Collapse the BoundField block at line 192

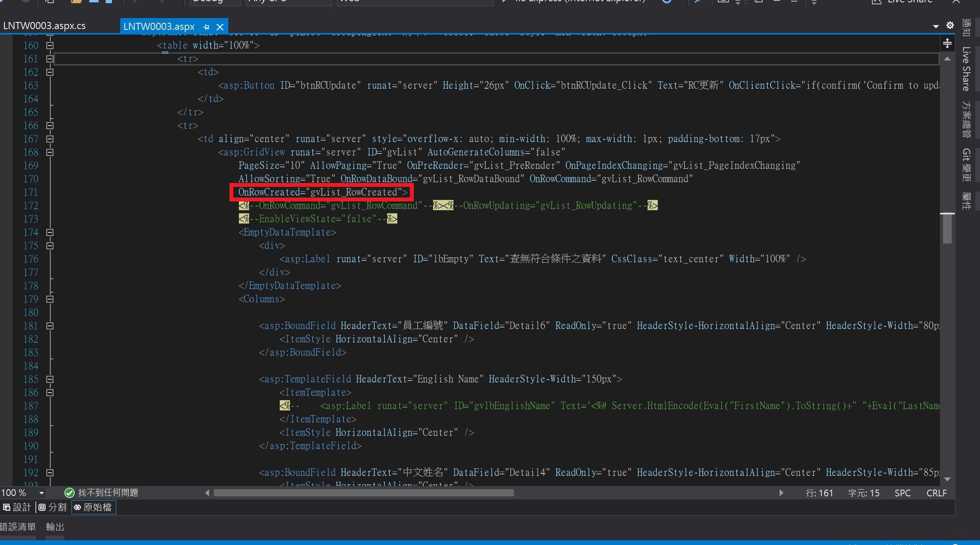[x=50, y=473]
